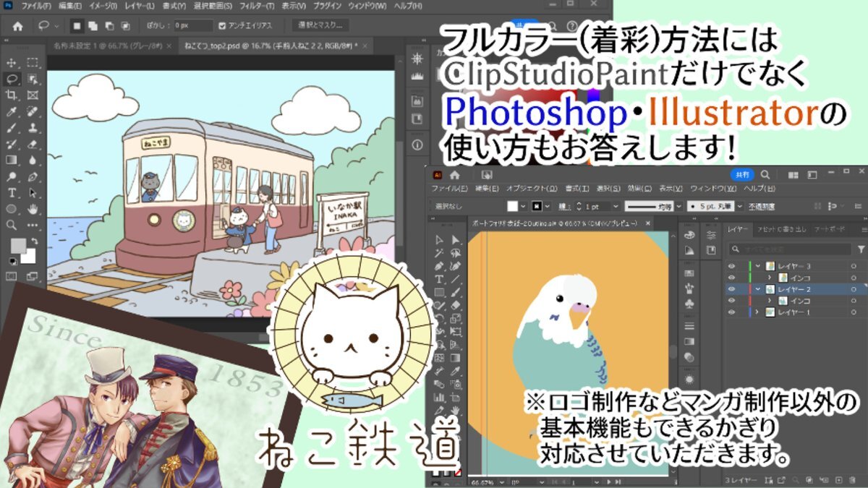Click the 選択とマスク... button
Image resolution: width=868 pixels, height=488 pixels.
coord(320,25)
